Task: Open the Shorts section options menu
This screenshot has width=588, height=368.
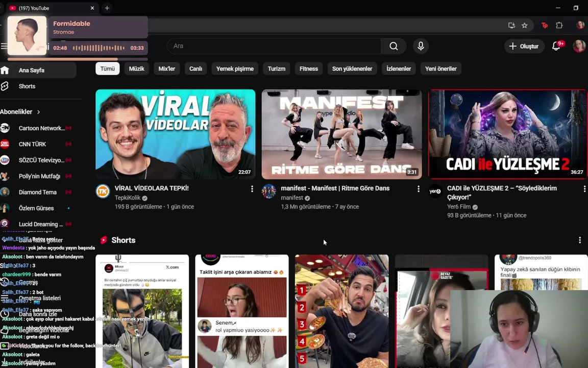Action: click(580, 240)
